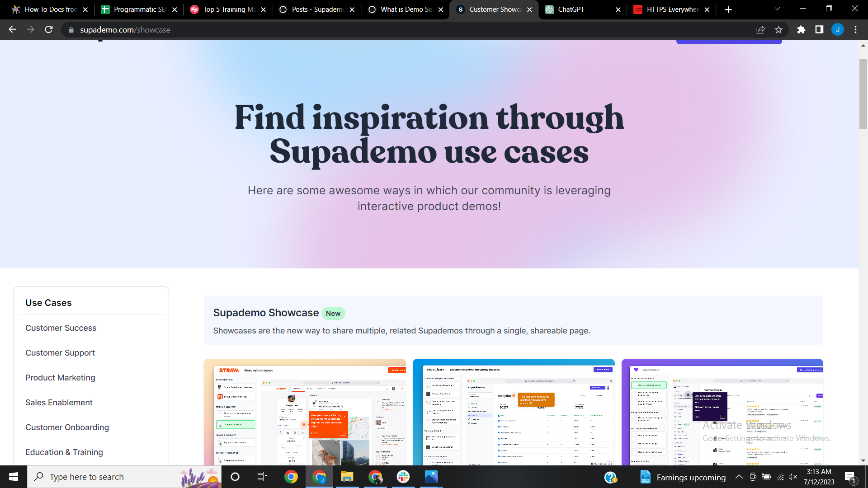Bookmark this page with the star icon

coord(778,30)
